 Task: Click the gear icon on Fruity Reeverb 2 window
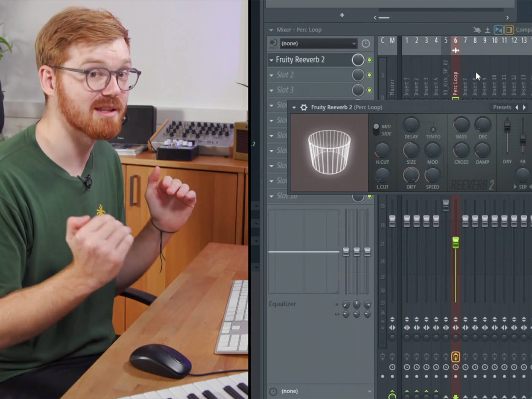(x=304, y=108)
